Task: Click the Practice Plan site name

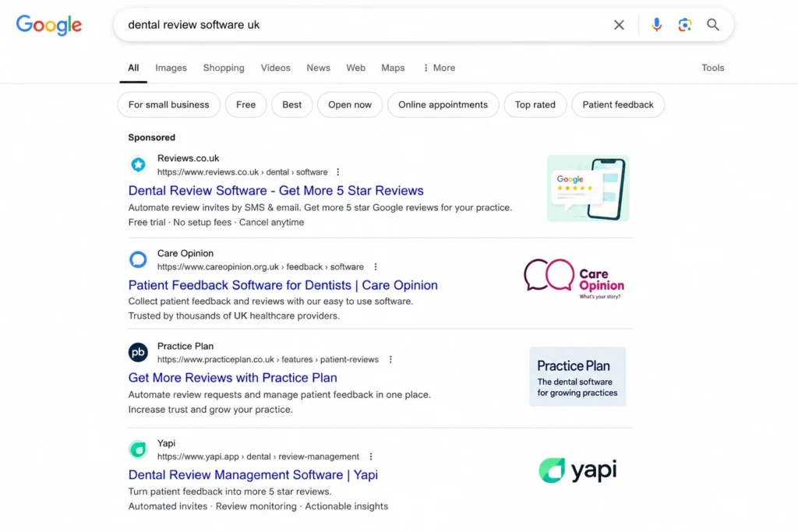Action: point(185,347)
